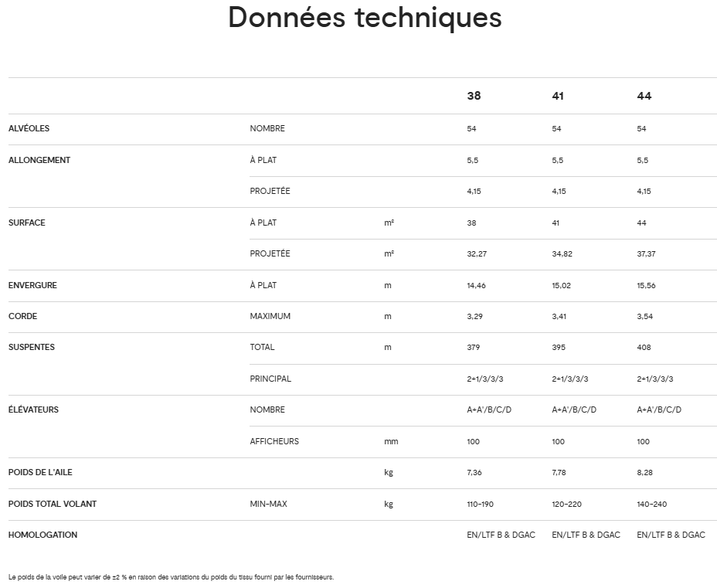This screenshot has height=588, width=717.
Task: Click the AFFICHEURS sub-label
Action: coord(274,441)
